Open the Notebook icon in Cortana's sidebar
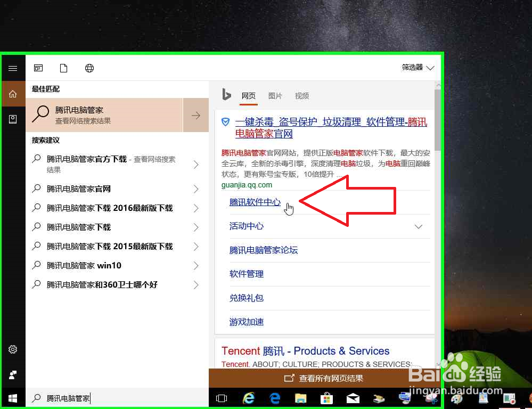Screen dimensions: 532x409 click(13, 119)
